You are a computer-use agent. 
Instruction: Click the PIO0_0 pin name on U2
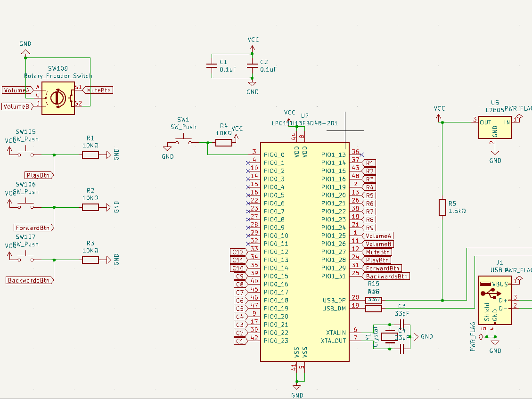[x=274, y=155]
